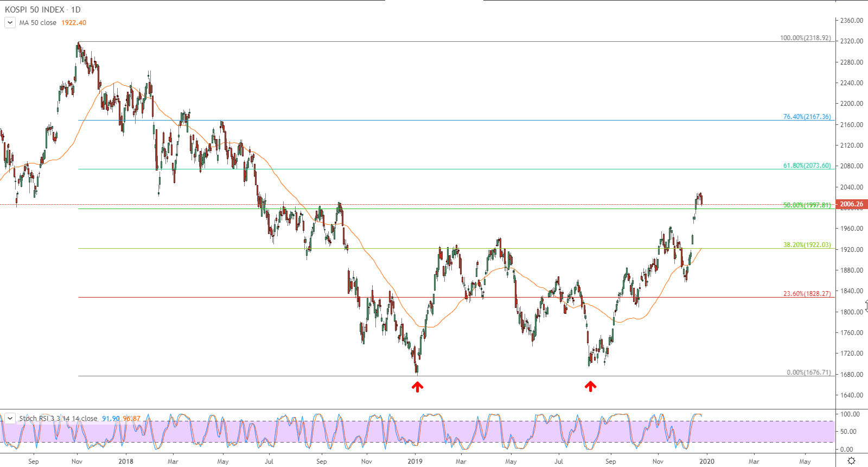Viewport: 868px width, 467px height.
Task: Click the Jul label between 2018 and 2019
Action: [269, 462]
